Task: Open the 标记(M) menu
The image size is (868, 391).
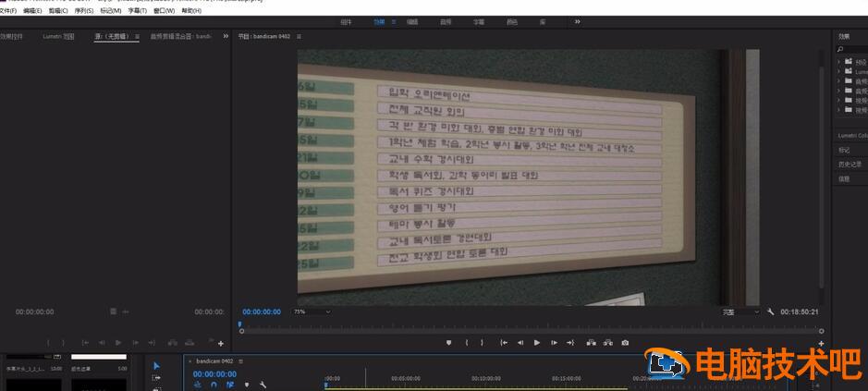Action: click(110, 10)
